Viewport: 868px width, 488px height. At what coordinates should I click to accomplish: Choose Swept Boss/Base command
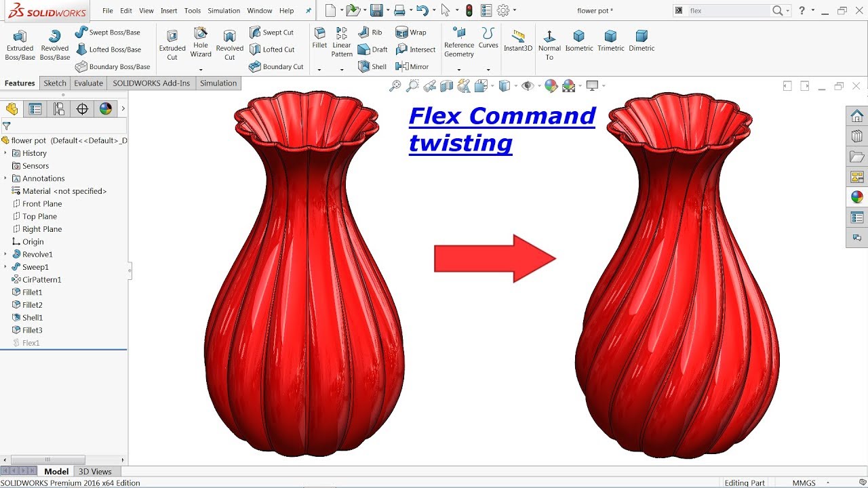click(107, 33)
